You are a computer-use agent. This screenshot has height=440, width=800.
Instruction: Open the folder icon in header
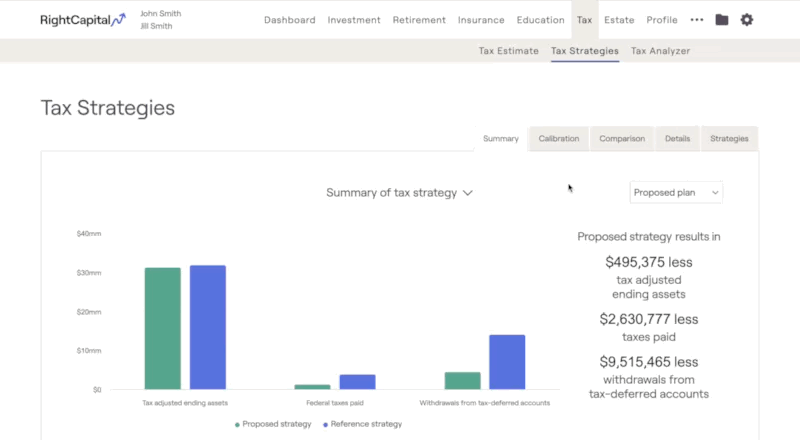(722, 20)
